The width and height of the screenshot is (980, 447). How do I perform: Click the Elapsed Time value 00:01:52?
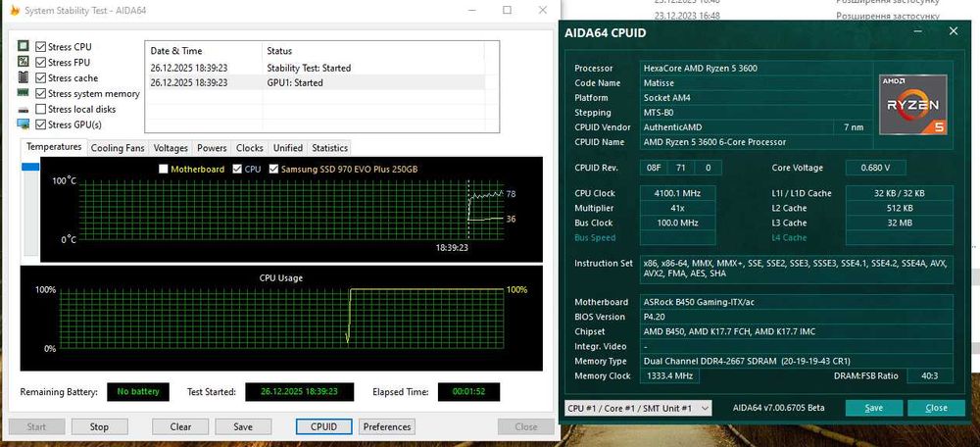[468, 392]
